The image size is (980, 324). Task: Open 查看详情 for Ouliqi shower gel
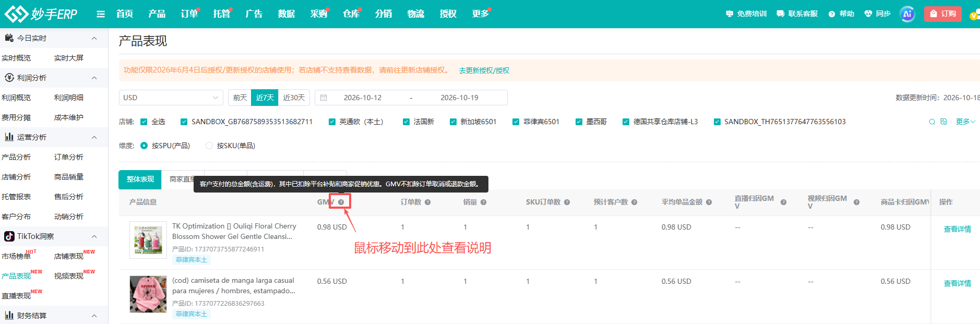pyautogui.click(x=958, y=229)
